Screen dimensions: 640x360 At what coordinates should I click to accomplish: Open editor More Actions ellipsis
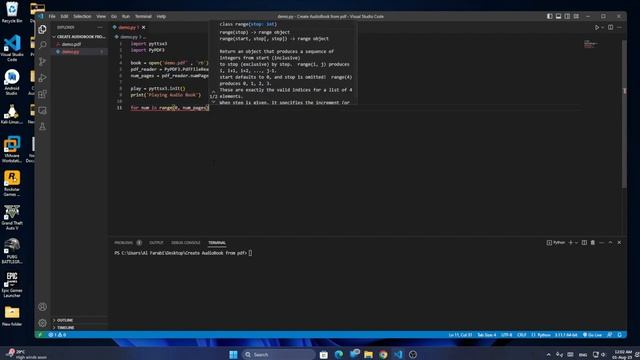(620, 27)
